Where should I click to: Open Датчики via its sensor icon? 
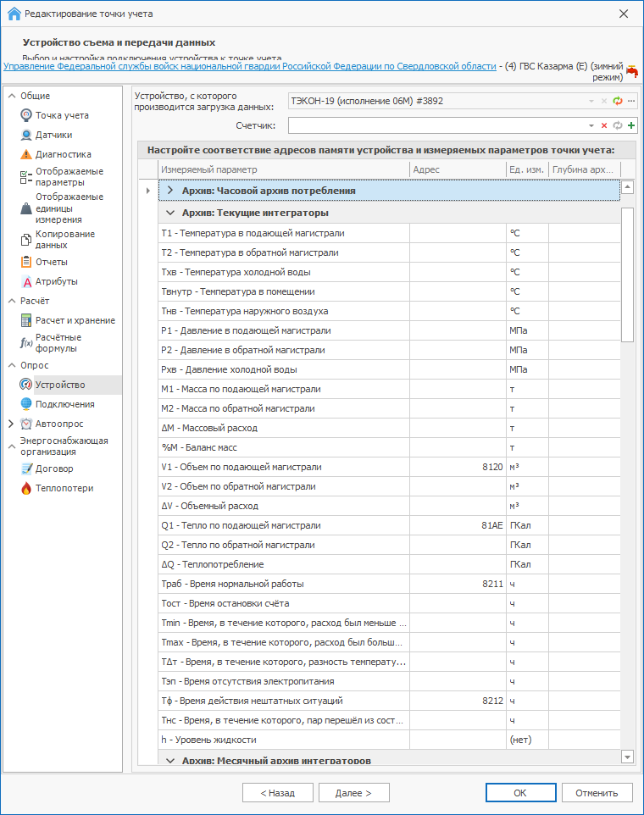tap(26, 135)
